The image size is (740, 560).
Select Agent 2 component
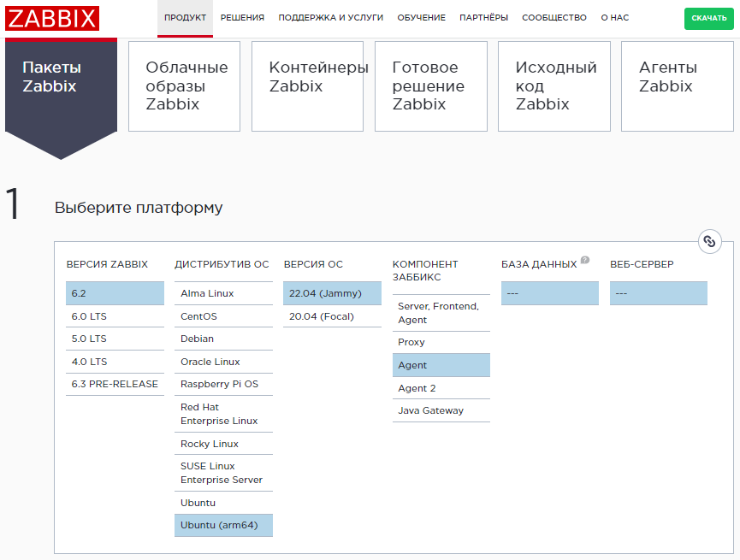click(x=441, y=388)
